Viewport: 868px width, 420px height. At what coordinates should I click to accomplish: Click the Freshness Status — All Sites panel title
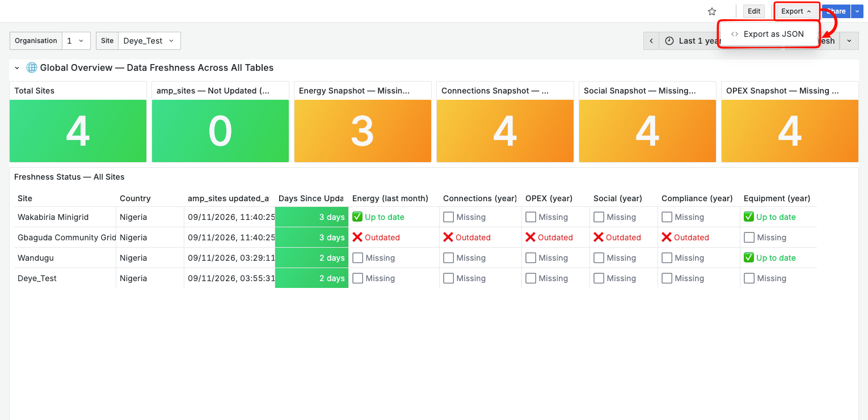69,177
